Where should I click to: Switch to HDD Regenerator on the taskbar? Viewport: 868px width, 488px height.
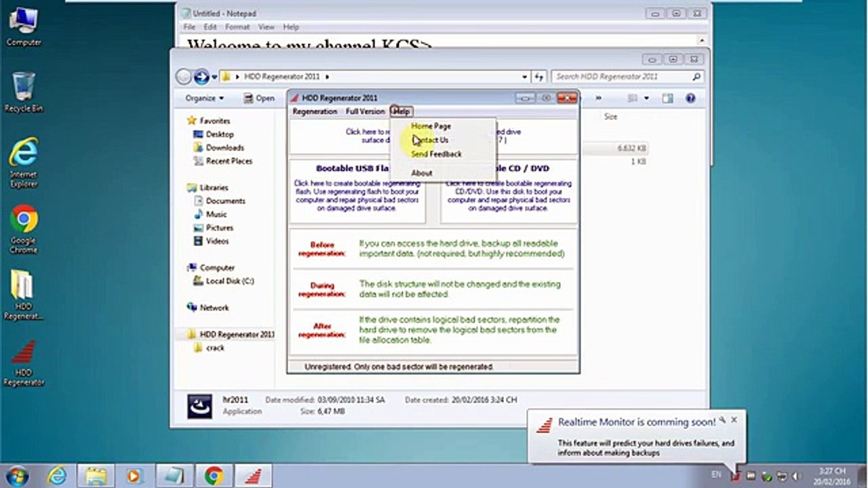point(254,475)
